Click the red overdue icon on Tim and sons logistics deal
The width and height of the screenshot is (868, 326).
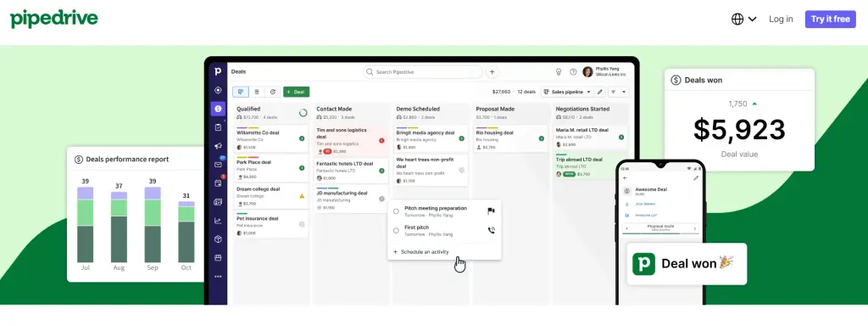[381, 140]
